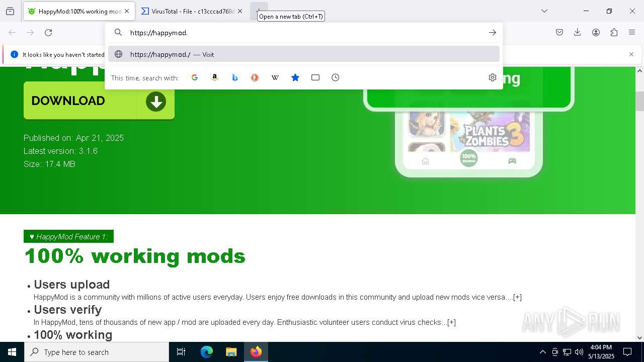Search in Bookmarks star icon

tap(295, 77)
